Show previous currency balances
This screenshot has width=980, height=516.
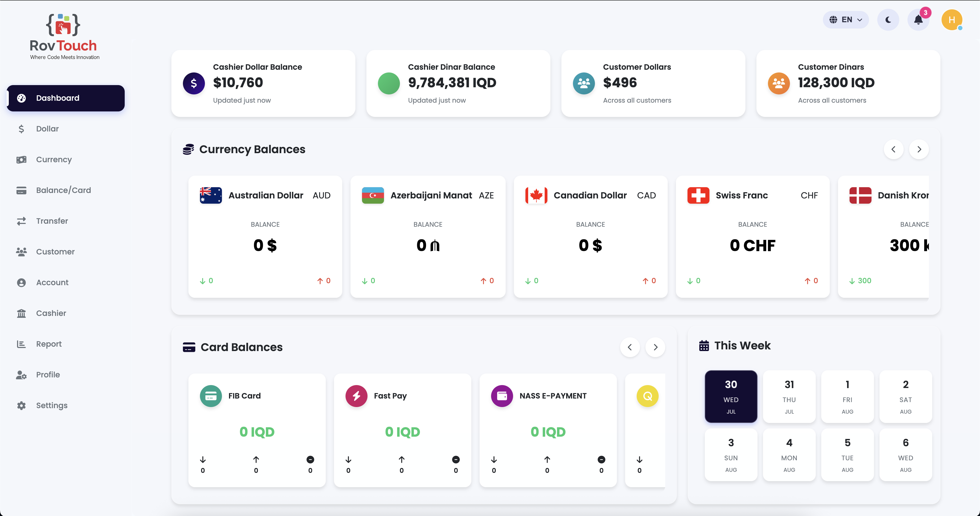pyautogui.click(x=894, y=149)
